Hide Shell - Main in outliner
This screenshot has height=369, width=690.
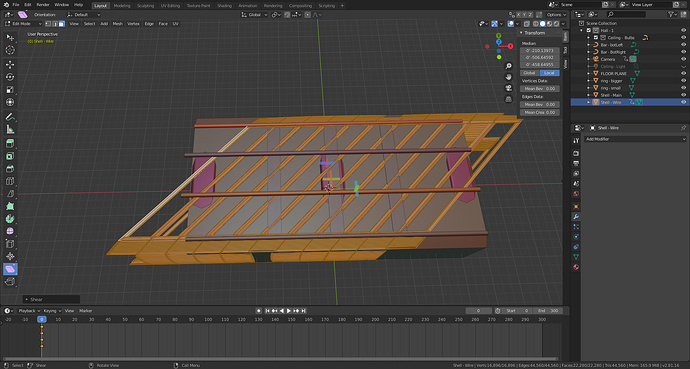[x=683, y=95]
